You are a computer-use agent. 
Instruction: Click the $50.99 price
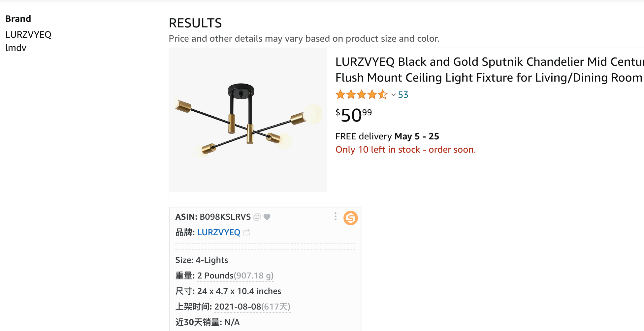tap(354, 115)
